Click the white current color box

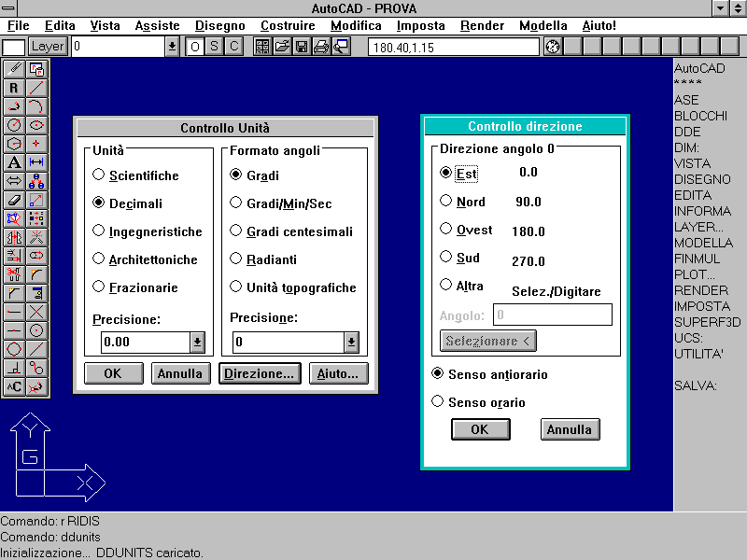pyautogui.click(x=14, y=48)
